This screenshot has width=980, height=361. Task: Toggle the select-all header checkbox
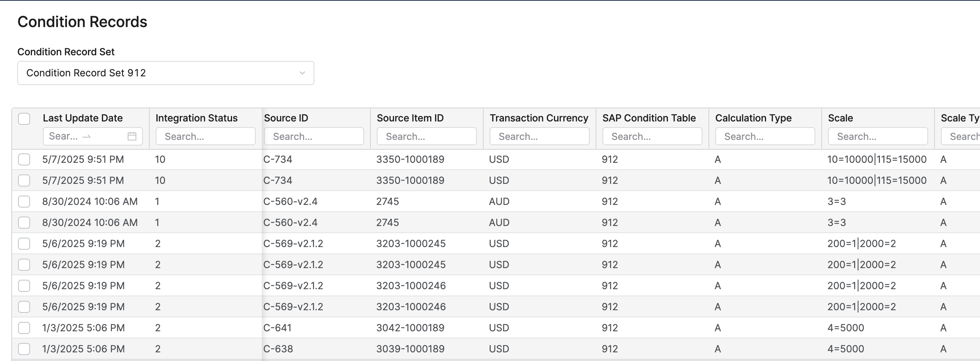24,119
